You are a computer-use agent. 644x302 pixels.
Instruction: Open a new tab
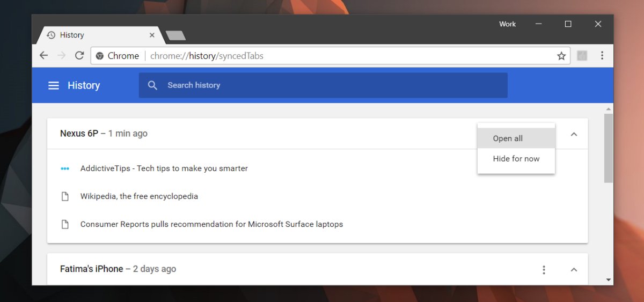pos(175,35)
